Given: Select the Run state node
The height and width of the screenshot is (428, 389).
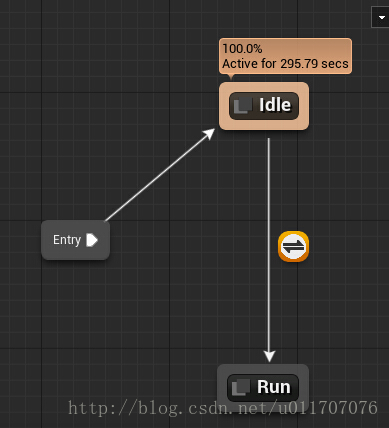Looking at the screenshot, I should (x=263, y=388).
